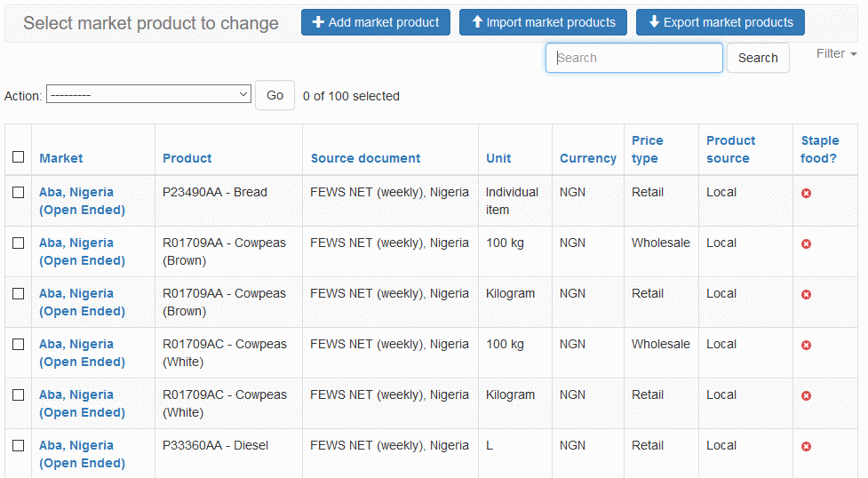The image size is (868, 478).
Task: Click red staple icon in Cowpeas (Brown) wholesale row
Action: coord(806,243)
